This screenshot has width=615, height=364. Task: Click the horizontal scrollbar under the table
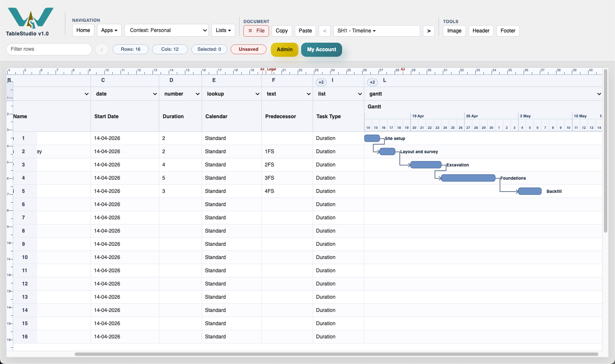pos(337,354)
